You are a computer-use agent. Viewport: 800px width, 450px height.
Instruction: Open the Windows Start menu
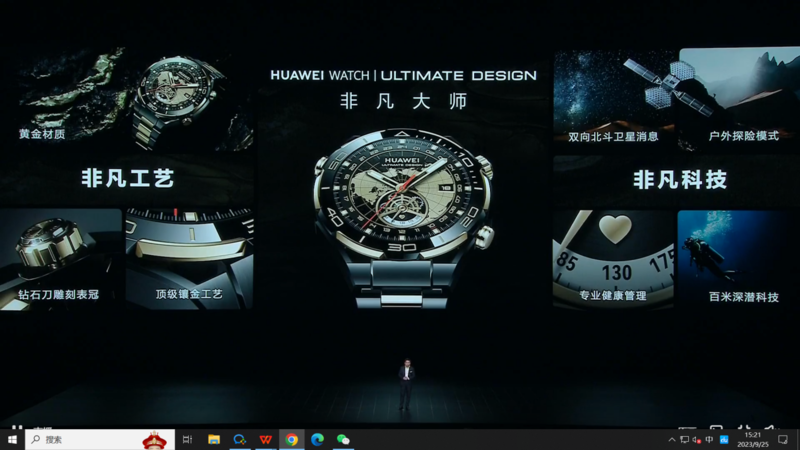click(x=12, y=439)
